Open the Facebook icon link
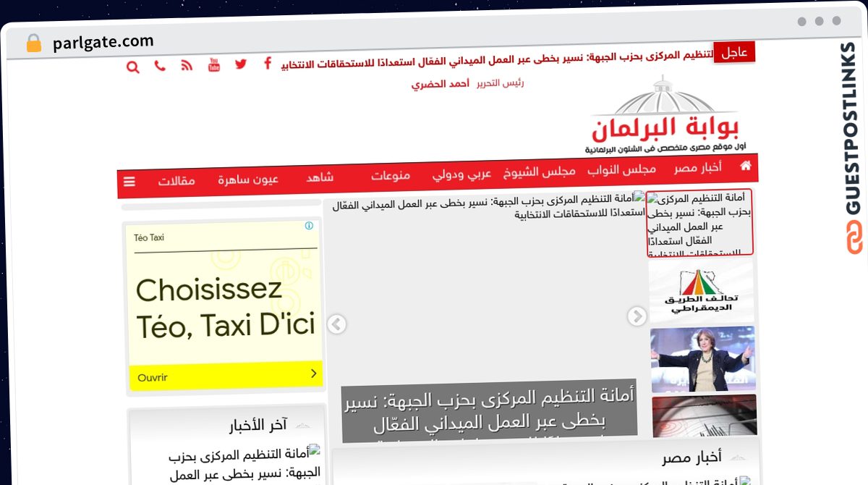The height and width of the screenshot is (485, 868). pyautogui.click(x=268, y=63)
